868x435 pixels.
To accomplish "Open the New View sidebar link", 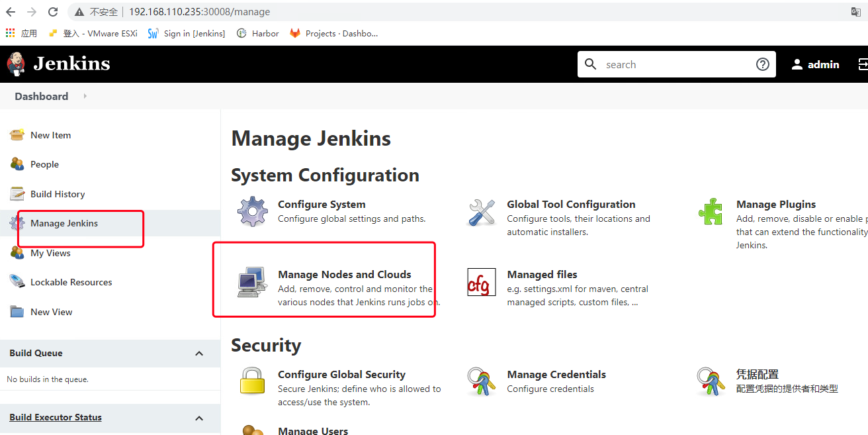I will pyautogui.click(x=52, y=312).
